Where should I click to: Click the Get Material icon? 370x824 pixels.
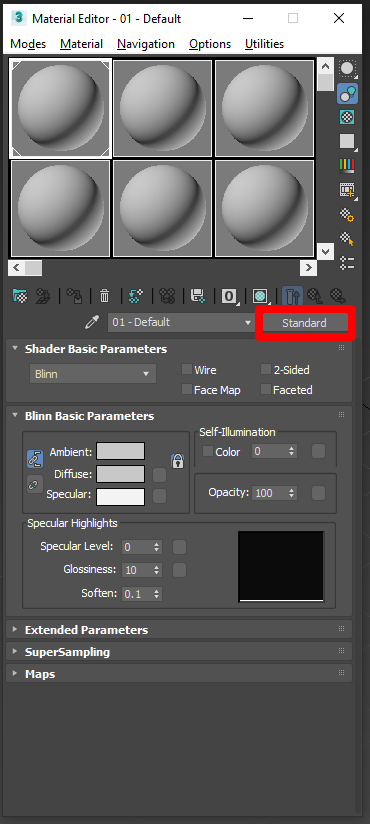19,296
